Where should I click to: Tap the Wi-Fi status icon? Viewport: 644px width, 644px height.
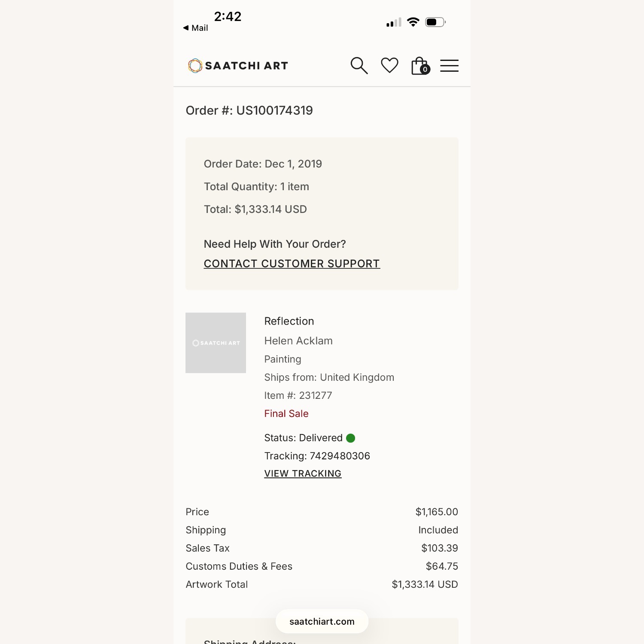413,22
